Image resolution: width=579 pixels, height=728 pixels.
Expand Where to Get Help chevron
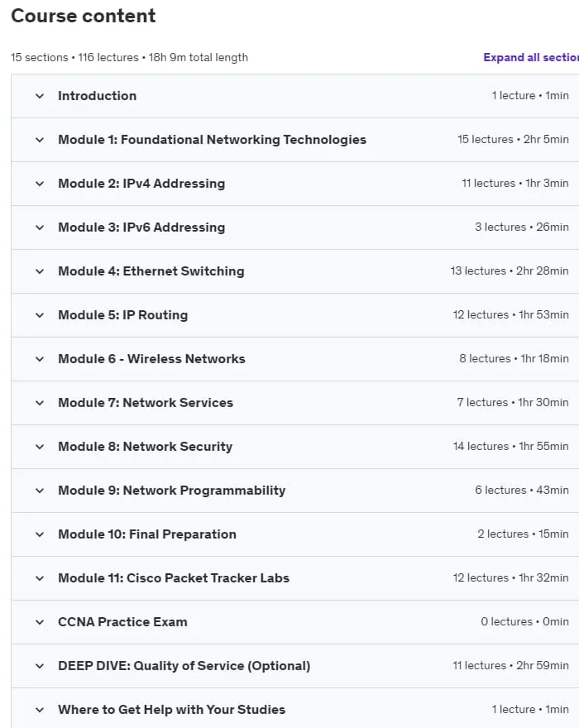[40, 710]
